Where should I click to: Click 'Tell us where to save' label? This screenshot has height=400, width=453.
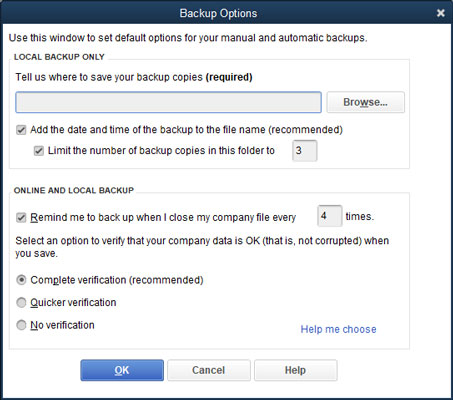point(134,77)
